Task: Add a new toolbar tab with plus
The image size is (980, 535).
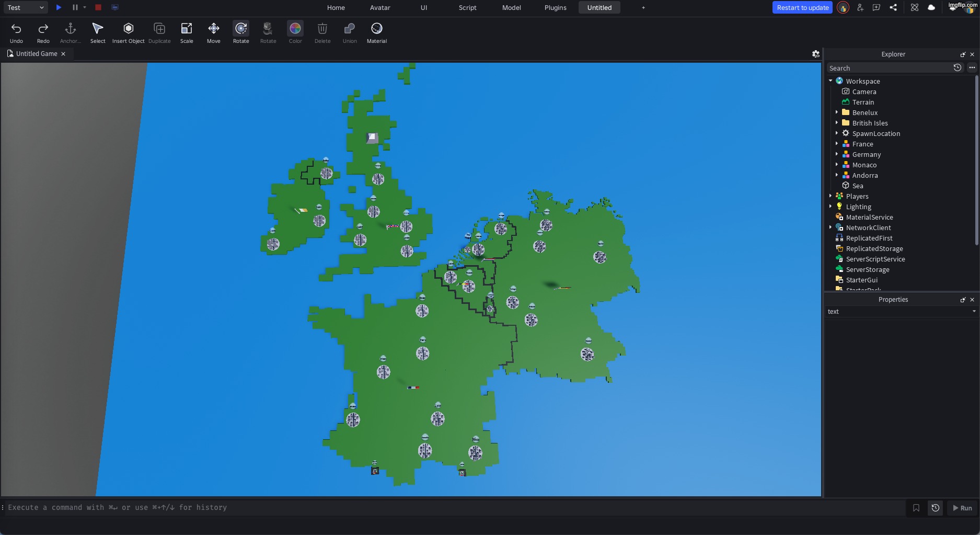Action: click(643, 7)
